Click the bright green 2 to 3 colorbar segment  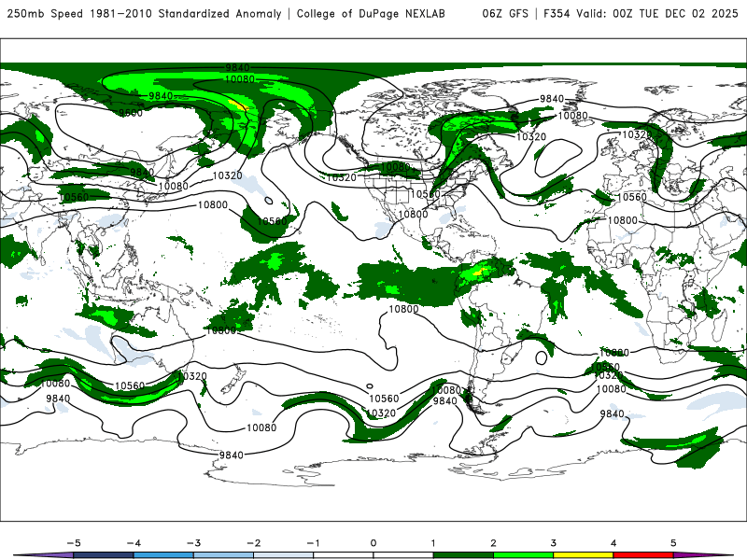pyautogui.click(x=523, y=555)
